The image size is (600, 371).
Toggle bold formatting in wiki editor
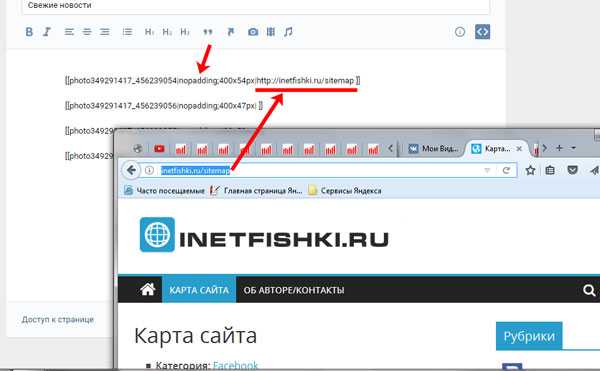(29, 32)
